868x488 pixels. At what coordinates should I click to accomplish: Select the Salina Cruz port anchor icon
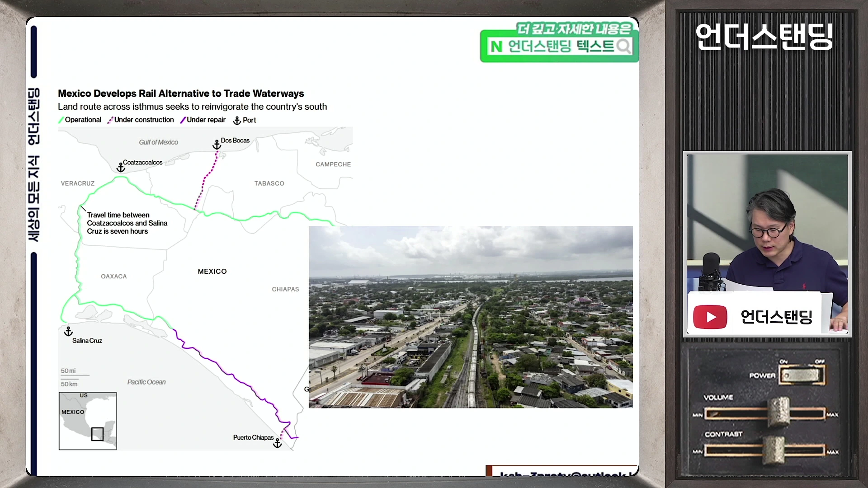click(x=68, y=332)
